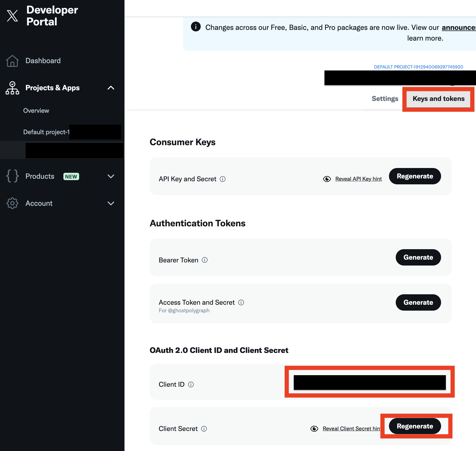Screen dimensions: 476x451
Task: Click the Reveal Client Secret hint link
Action: pyautogui.click(x=352, y=429)
